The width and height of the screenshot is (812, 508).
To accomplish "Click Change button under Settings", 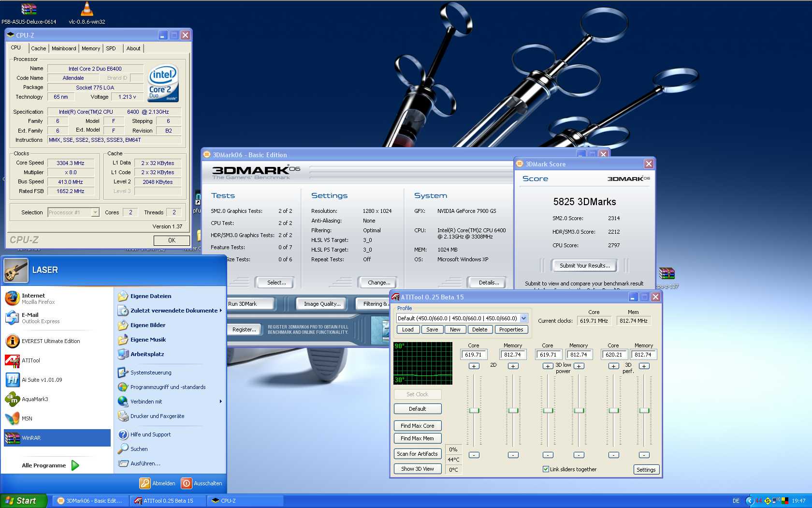I will tap(379, 283).
